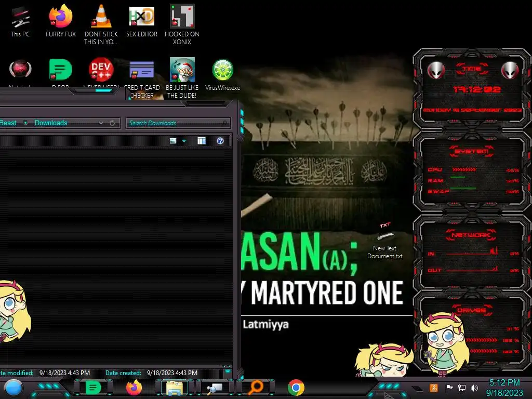
Task: Click the date text in the TIME widget
Action: point(472,110)
